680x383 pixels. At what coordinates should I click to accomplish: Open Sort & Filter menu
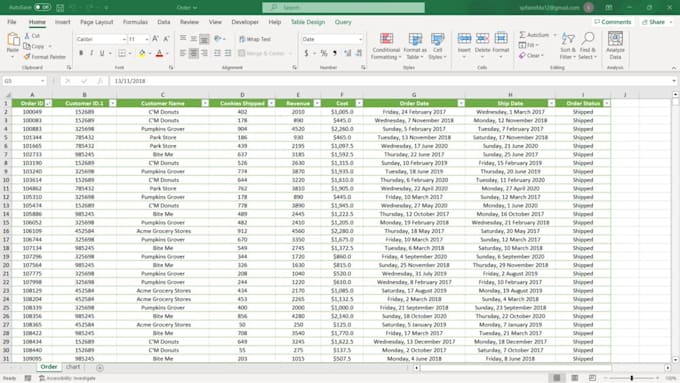(x=568, y=46)
